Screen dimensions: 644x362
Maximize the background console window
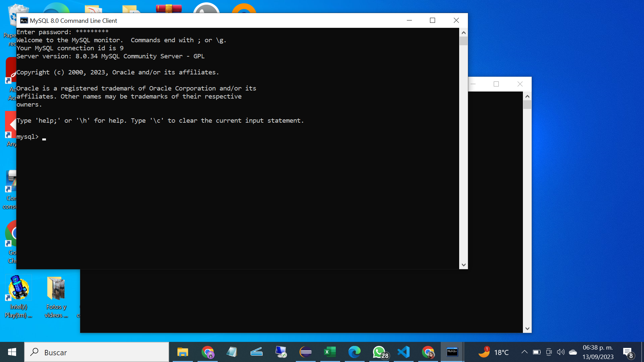coord(496,84)
